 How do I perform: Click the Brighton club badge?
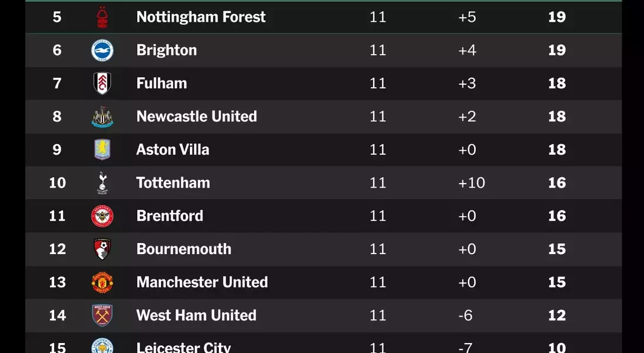102,50
